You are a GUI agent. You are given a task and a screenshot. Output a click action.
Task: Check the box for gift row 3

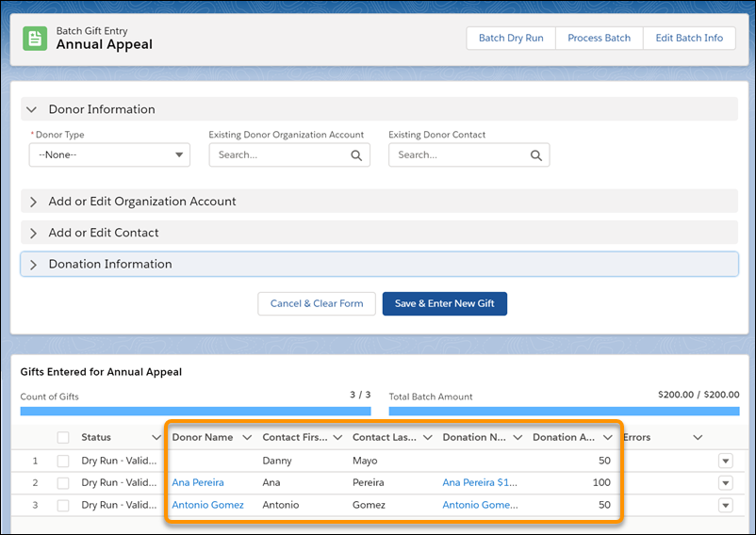63,505
